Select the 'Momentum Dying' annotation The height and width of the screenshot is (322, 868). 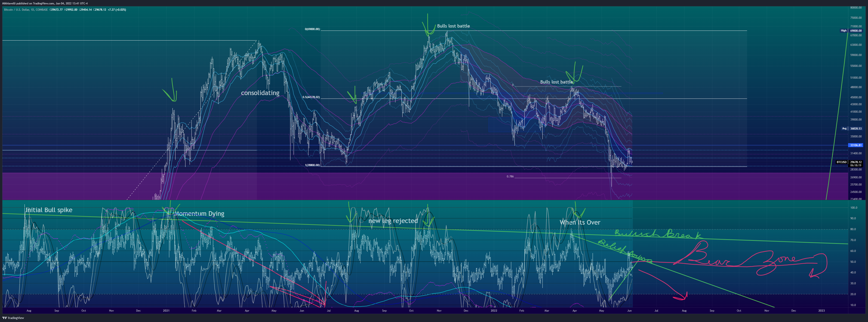click(x=199, y=214)
